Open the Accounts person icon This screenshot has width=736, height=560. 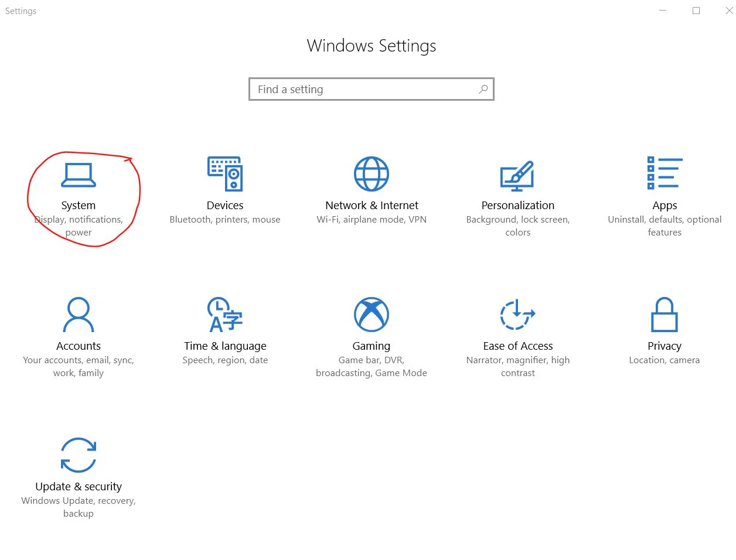(x=79, y=315)
